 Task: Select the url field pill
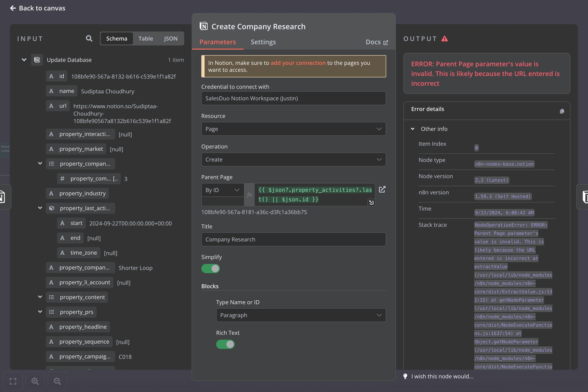click(x=58, y=106)
